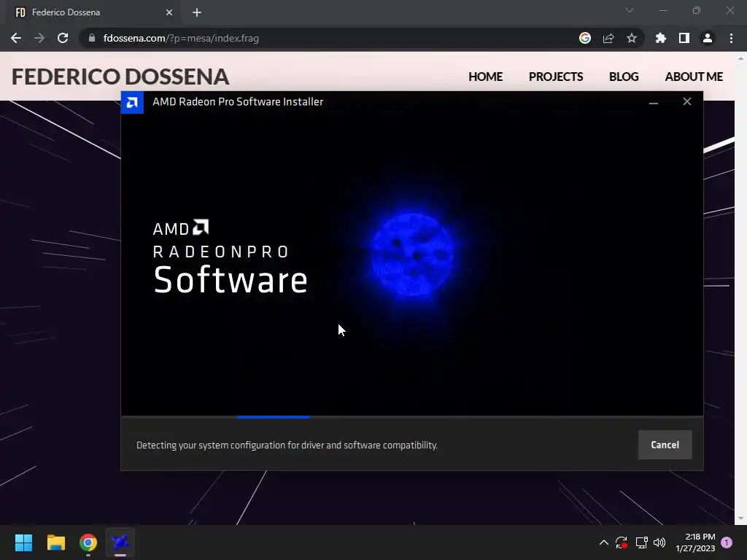The width and height of the screenshot is (747, 560).
Task: Share this page via the share icon
Action: click(608, 38)
